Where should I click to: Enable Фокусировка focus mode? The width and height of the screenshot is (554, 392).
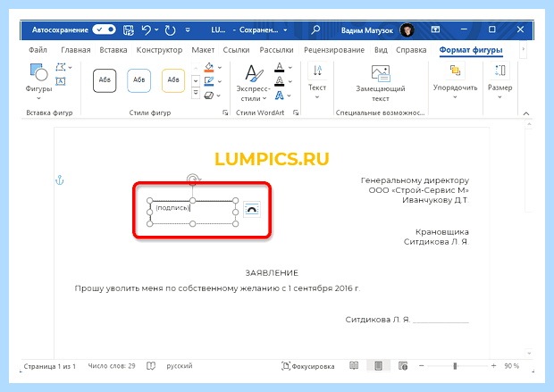pyautogui.click(x=307, y=366)
